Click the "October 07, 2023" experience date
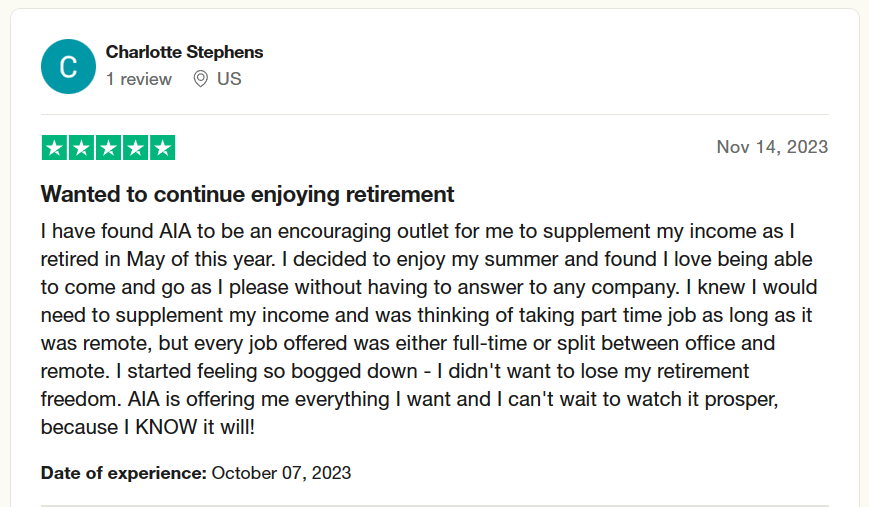869x507 pixels. 281,472
